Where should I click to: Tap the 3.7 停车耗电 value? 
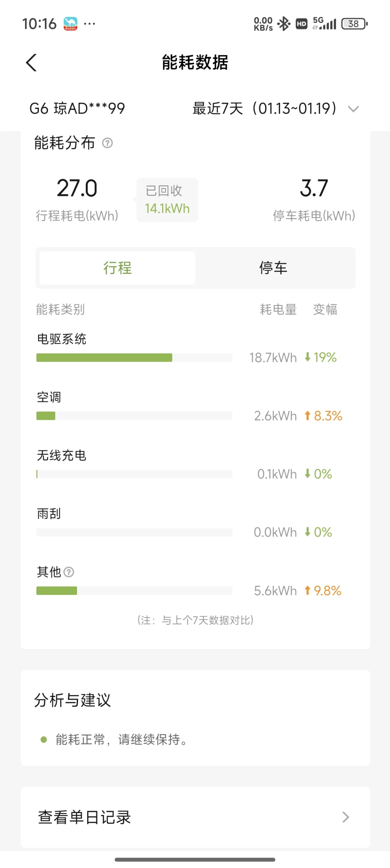pos(314,188)
